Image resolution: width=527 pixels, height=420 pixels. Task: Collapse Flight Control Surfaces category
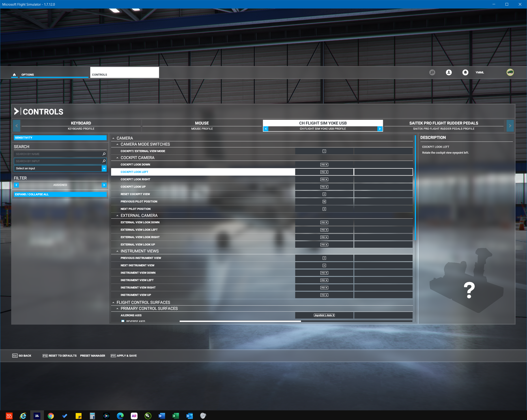tap(113, 303)
